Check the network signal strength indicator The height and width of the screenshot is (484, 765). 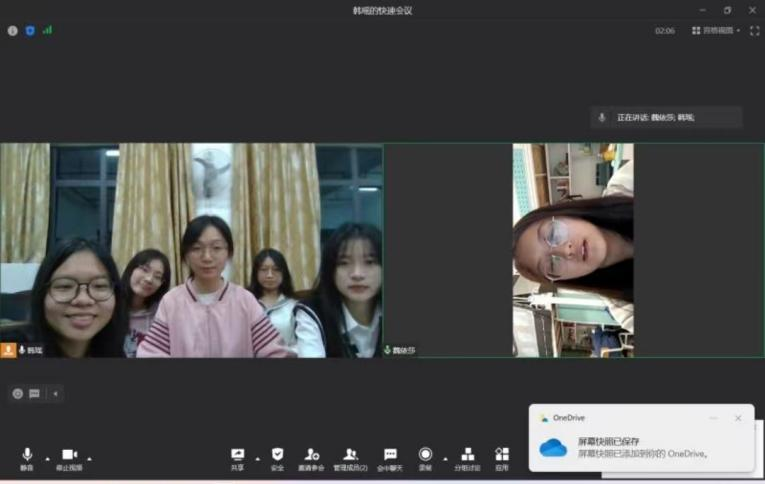click(47, 30)
